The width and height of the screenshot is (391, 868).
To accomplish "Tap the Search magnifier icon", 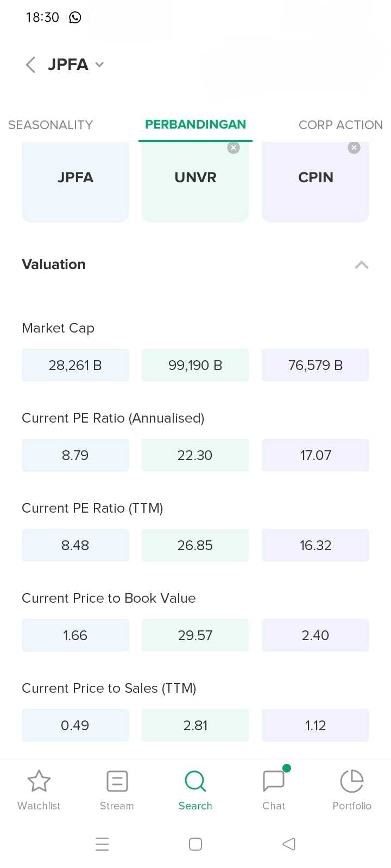I will click(x=195, y=782).
